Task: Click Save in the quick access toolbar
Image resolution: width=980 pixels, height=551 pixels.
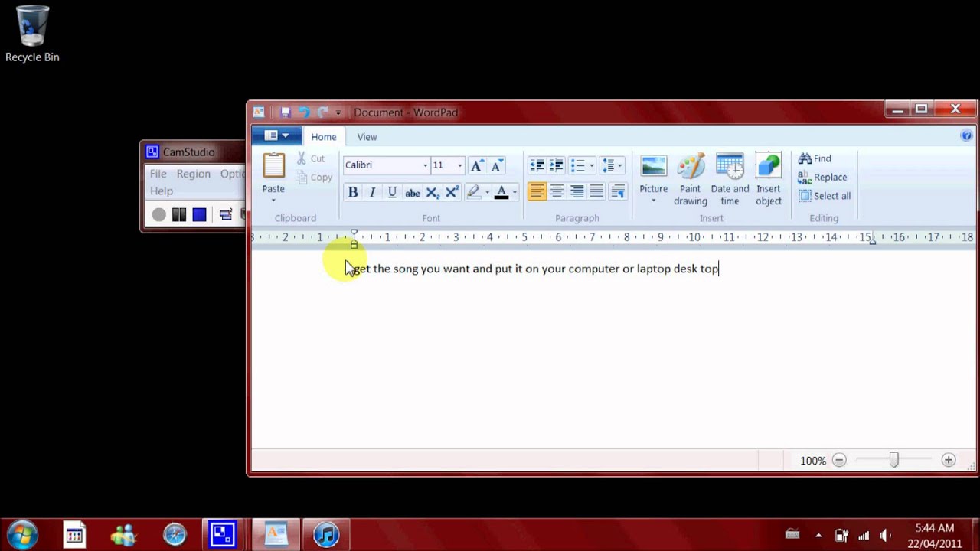Action: click(285, 112)
